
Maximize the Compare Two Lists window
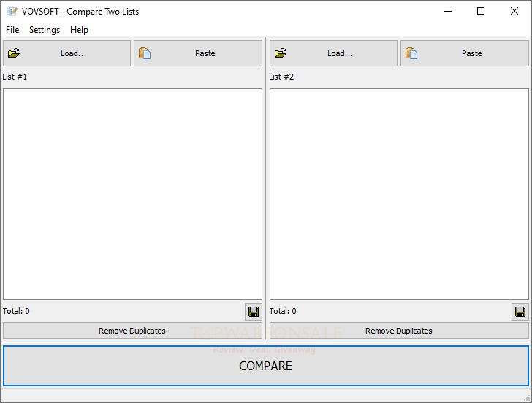coord(481,11)
